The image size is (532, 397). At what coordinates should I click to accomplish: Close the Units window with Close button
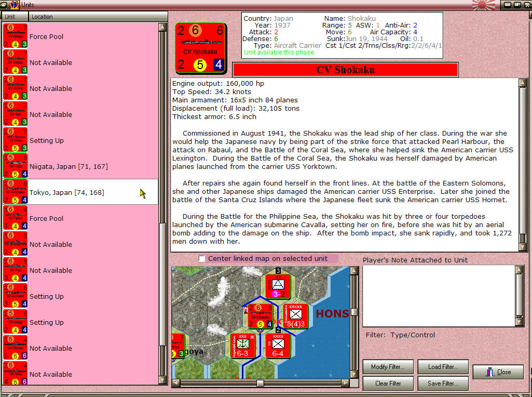pos(498,372)
